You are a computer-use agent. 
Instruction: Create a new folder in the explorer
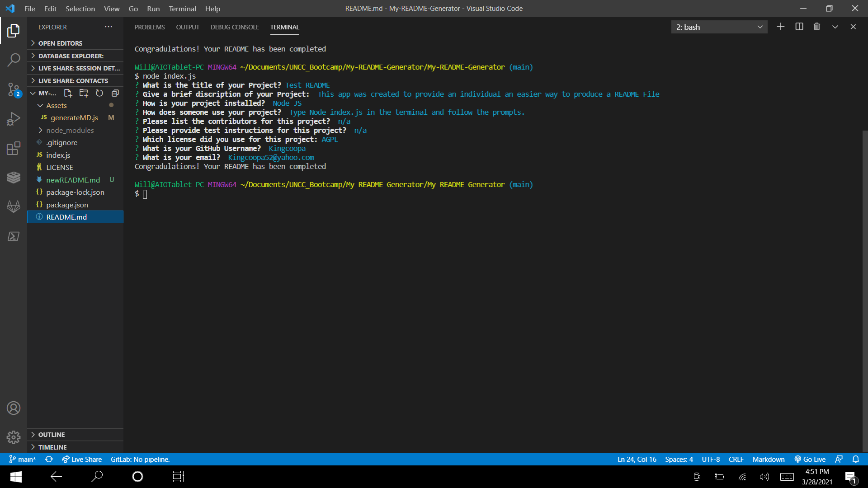[x=84, y=93]
